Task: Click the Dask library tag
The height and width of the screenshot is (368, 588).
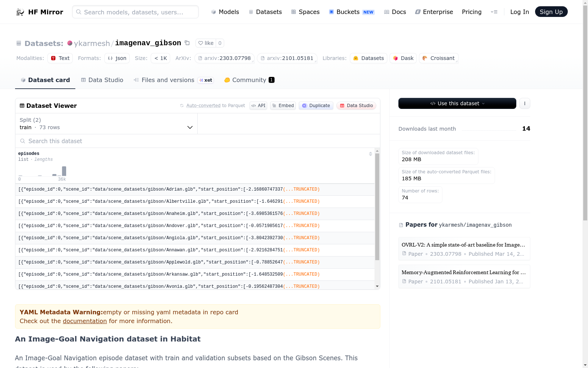Action: pyautogui.click(x=403, y=58)
